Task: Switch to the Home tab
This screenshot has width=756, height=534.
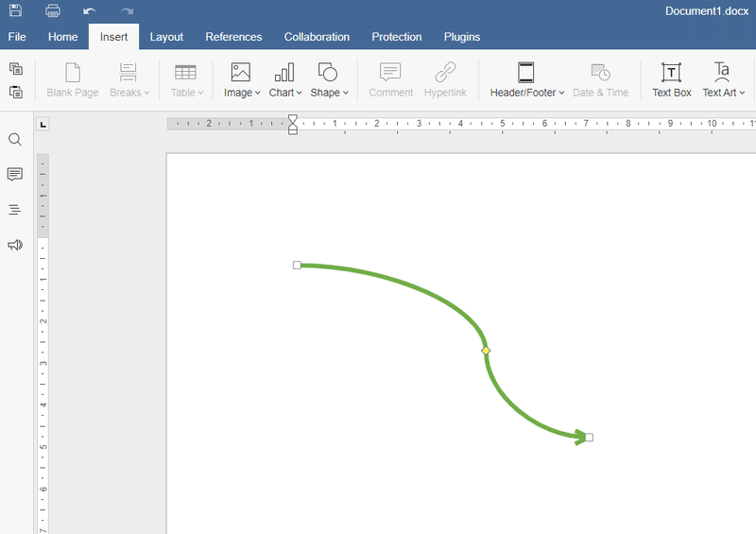Action: coord(62,37)
